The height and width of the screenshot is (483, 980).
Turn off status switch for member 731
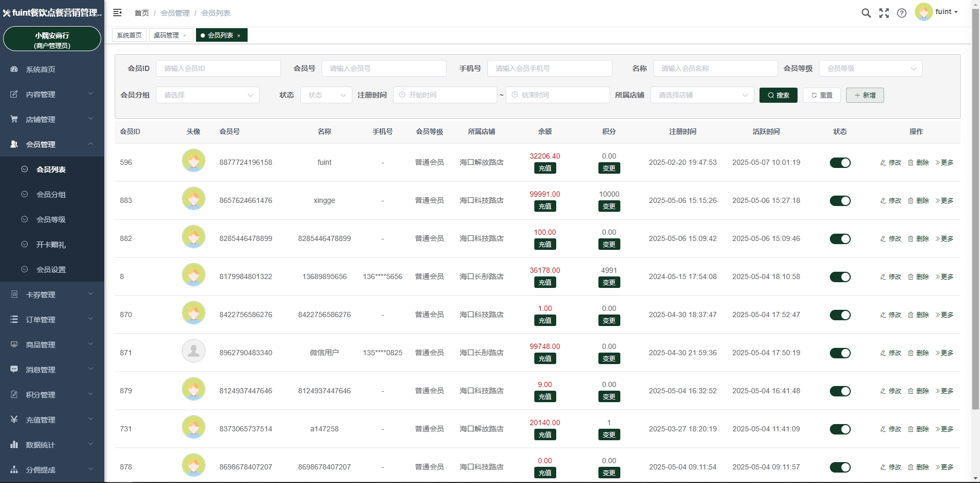840,429
